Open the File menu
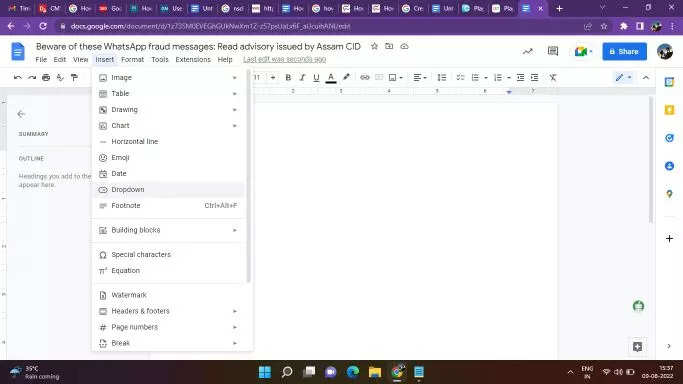Image resolution: width=683 pixels, height=384 pixels. [41, 59]
